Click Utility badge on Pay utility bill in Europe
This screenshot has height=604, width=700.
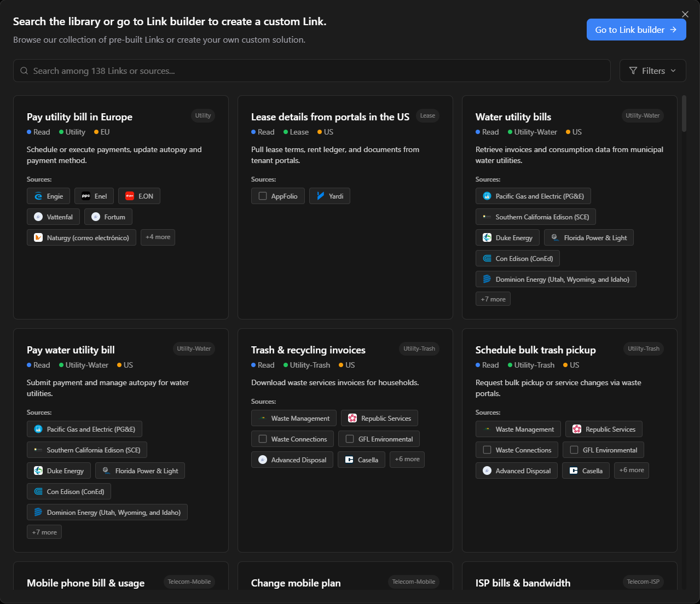click(203, 115)
